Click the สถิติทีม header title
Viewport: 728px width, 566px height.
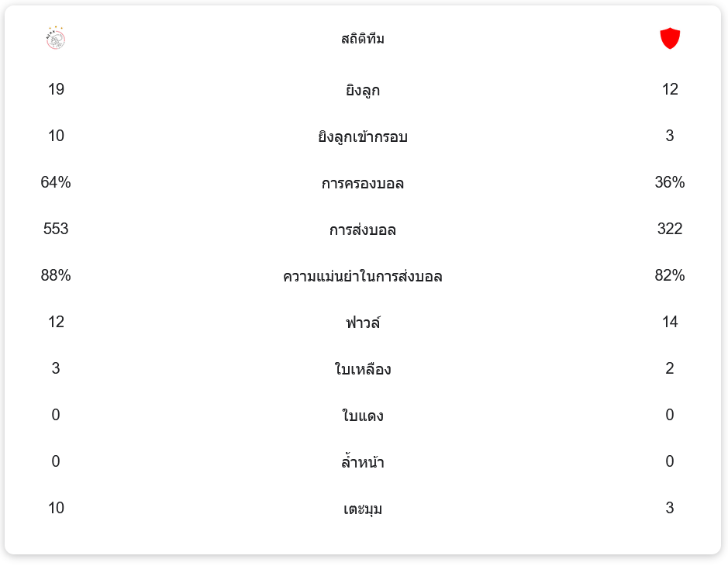tap(363, 39)
